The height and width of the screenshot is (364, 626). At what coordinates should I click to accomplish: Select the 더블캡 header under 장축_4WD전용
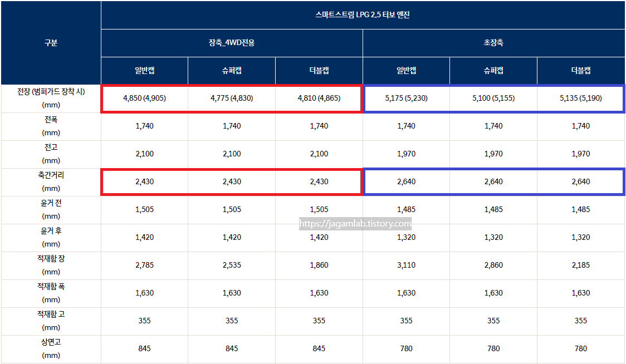click(319, 71)
